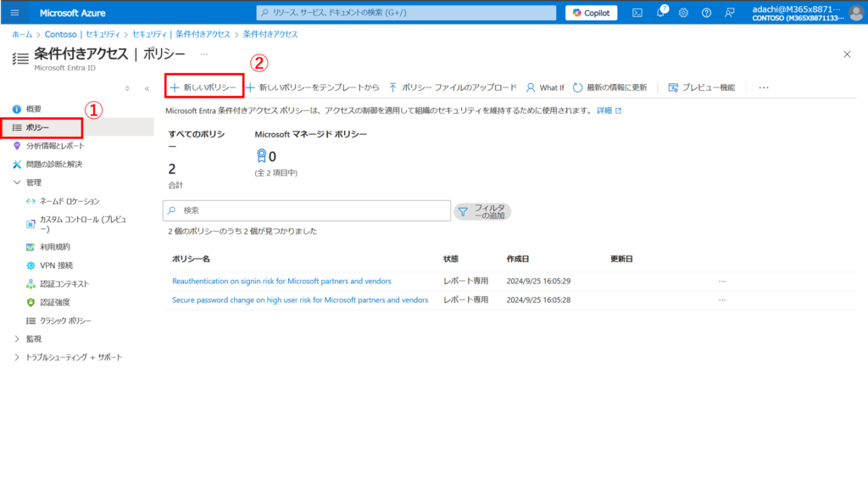
Task: Click the 2024/9/25 16:05:28 date cell
Action: (x=538, y=300)
